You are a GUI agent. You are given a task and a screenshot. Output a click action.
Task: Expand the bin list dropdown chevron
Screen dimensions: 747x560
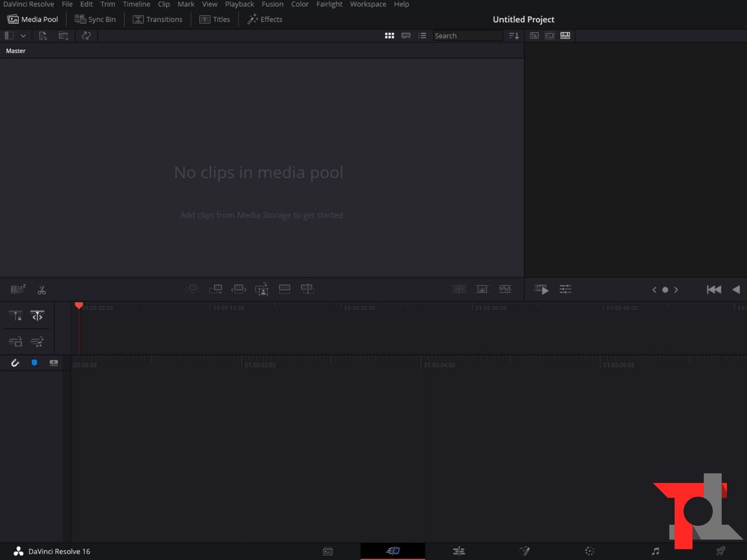tap(23, 36)
